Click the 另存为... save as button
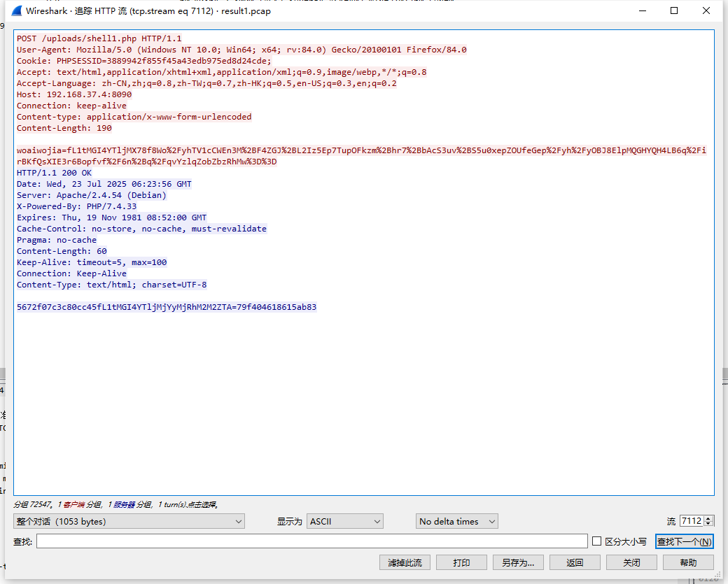This screenshot has width=728, height=584. pos(518,562)
